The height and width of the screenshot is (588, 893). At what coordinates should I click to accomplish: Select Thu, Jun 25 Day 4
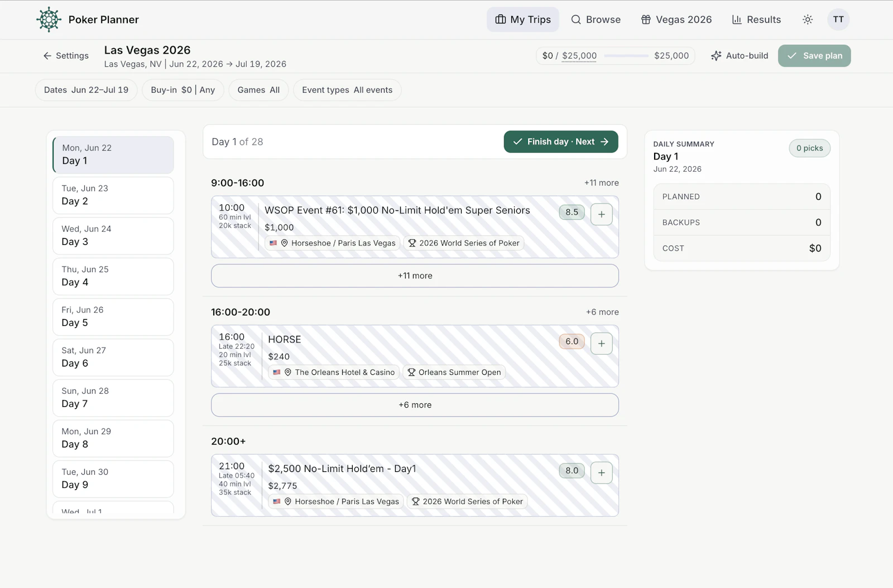(113, 276)
